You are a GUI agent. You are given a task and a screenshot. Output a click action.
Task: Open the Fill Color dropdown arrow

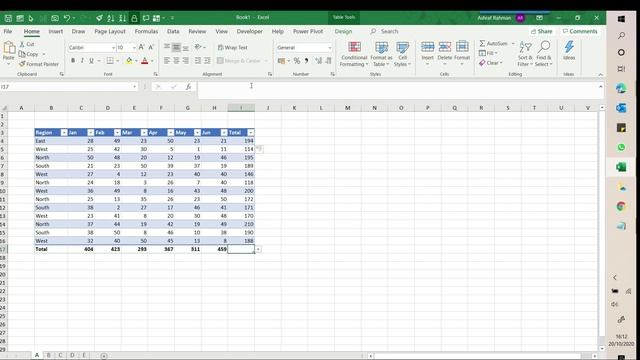tap(136, 61)
